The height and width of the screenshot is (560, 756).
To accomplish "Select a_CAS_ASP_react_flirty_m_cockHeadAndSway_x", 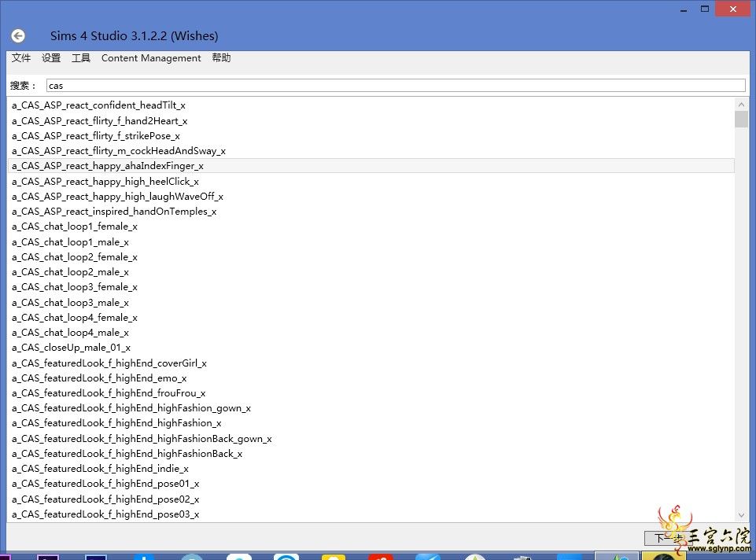I will (x=371, y=151).
